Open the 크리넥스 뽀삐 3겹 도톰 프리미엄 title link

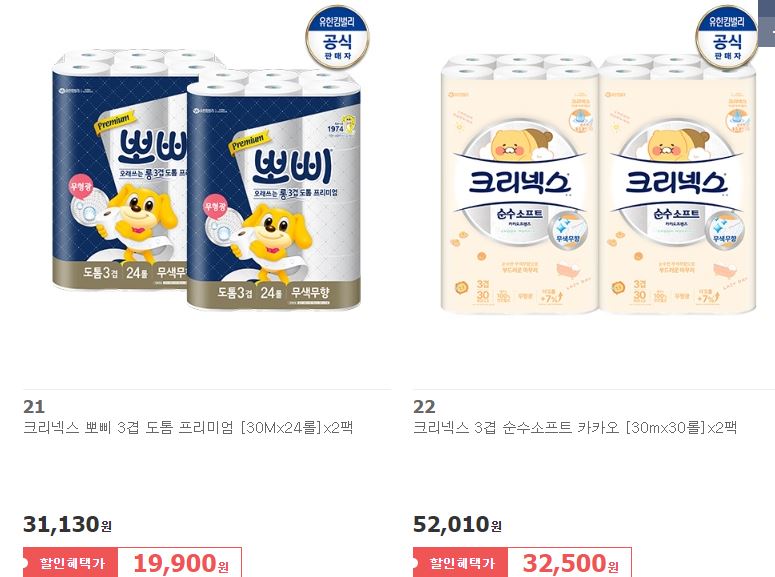188,427
